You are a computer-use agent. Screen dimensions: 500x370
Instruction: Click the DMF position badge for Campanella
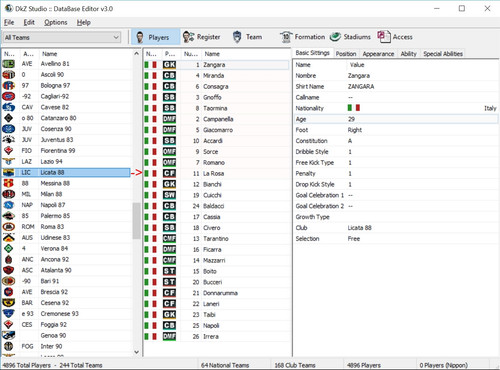(169, 119)
